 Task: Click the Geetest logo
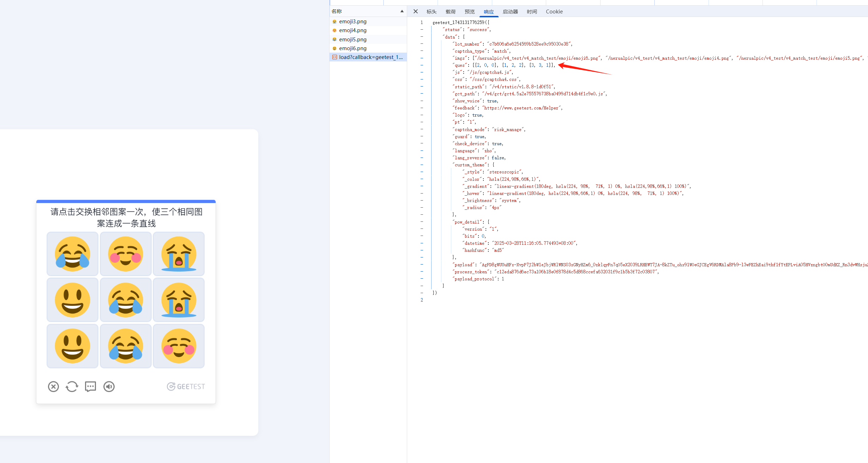click(x=186, y=386)
